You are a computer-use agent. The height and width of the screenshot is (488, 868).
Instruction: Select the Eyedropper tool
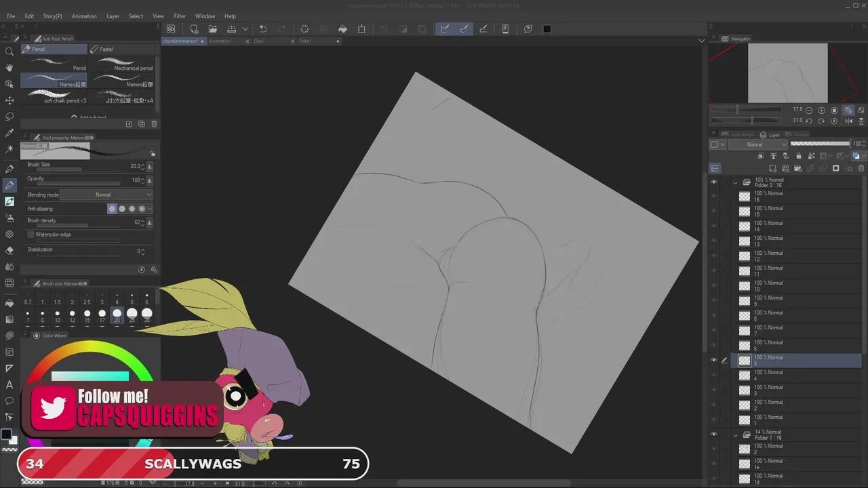(9, 133)
